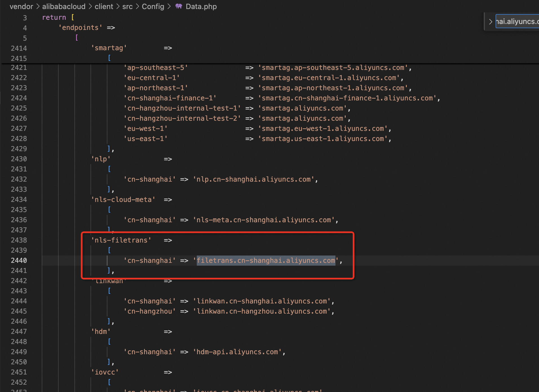Click the PHP elephant file icon
Image resolution: width=539 pixels, height=392 pixels.
(179, 6)
